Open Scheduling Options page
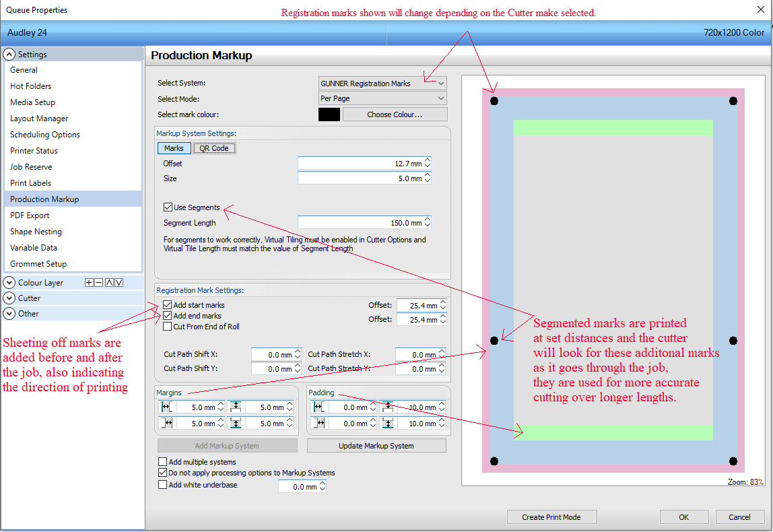Image resolution: width=773 pixels, height=532 pixels. pyautogui.click(x=73, y=135)
